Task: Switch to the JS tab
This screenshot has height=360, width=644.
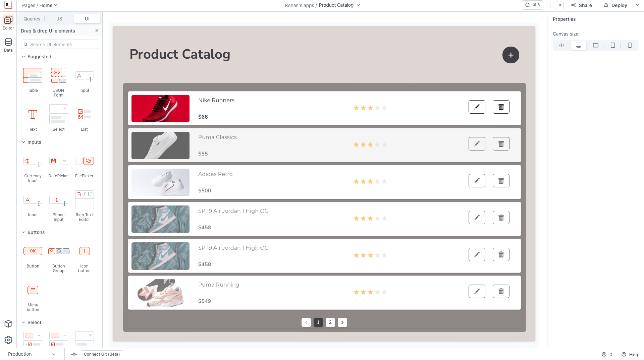Action: pyautogui.click(x=59, y=19)
